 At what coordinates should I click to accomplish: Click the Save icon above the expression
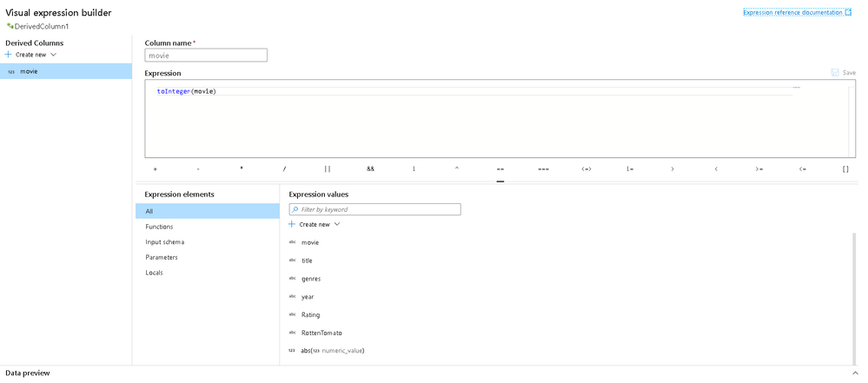[835, 72]
